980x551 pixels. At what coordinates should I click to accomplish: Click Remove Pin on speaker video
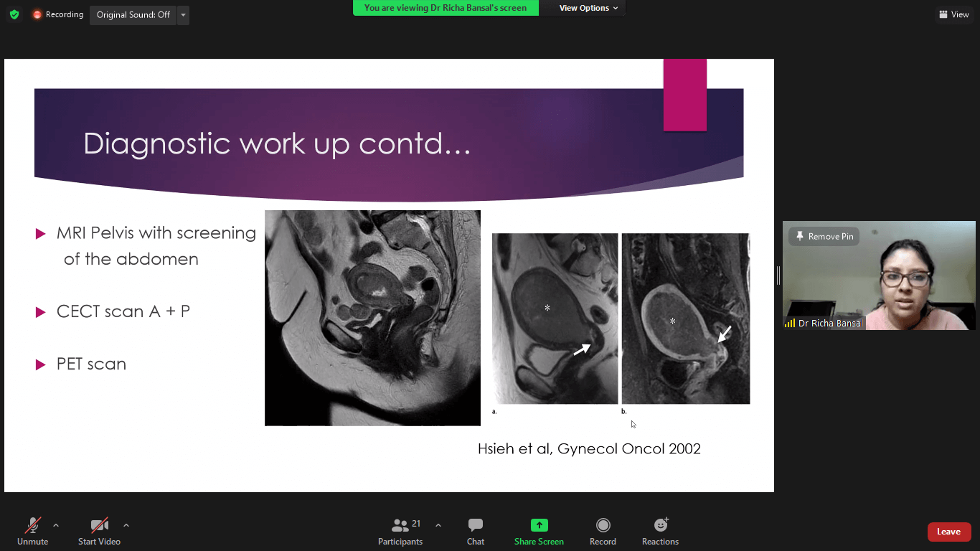[x=824, y=236]
